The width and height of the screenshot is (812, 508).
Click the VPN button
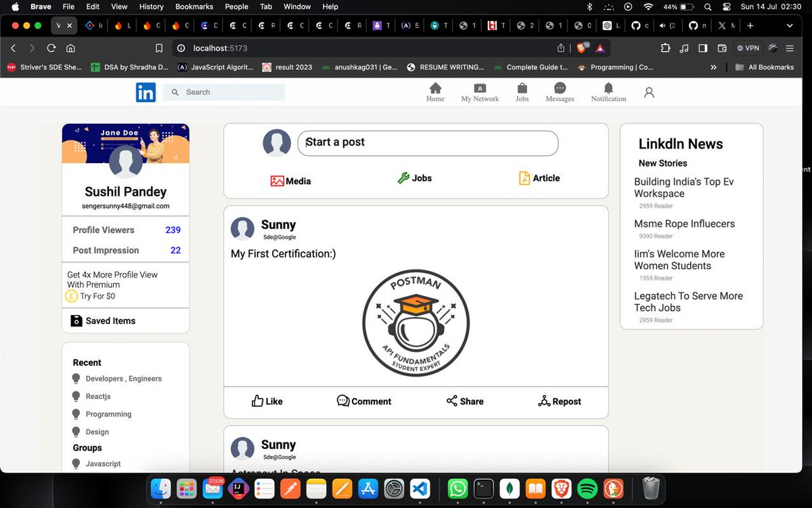click(748, 48)
